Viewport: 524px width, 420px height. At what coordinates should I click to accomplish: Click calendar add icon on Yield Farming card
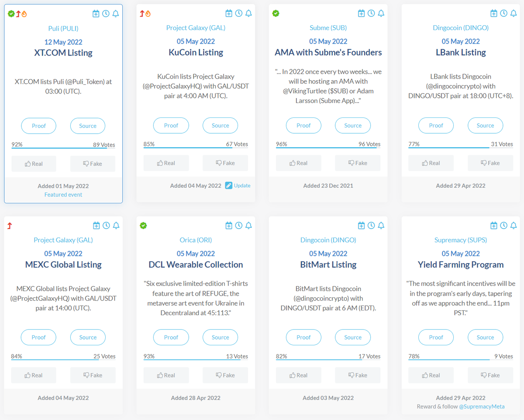point(494,226)
